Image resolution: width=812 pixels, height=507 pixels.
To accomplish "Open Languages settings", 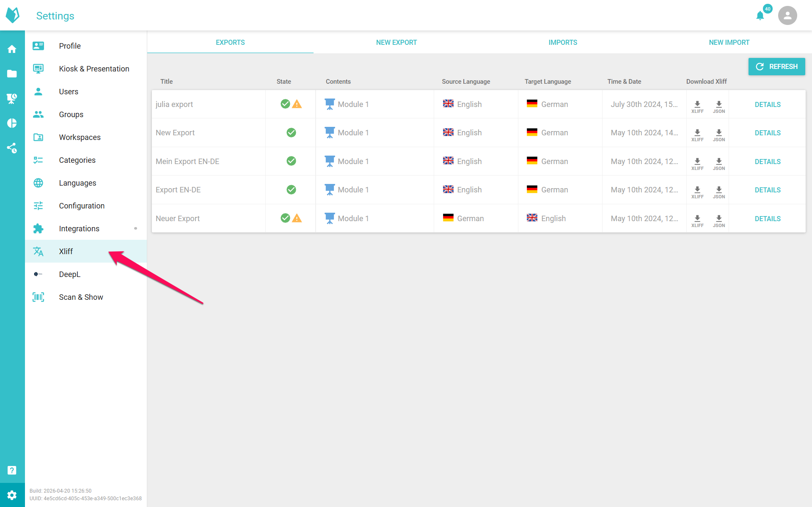I will tap(86, 183).
